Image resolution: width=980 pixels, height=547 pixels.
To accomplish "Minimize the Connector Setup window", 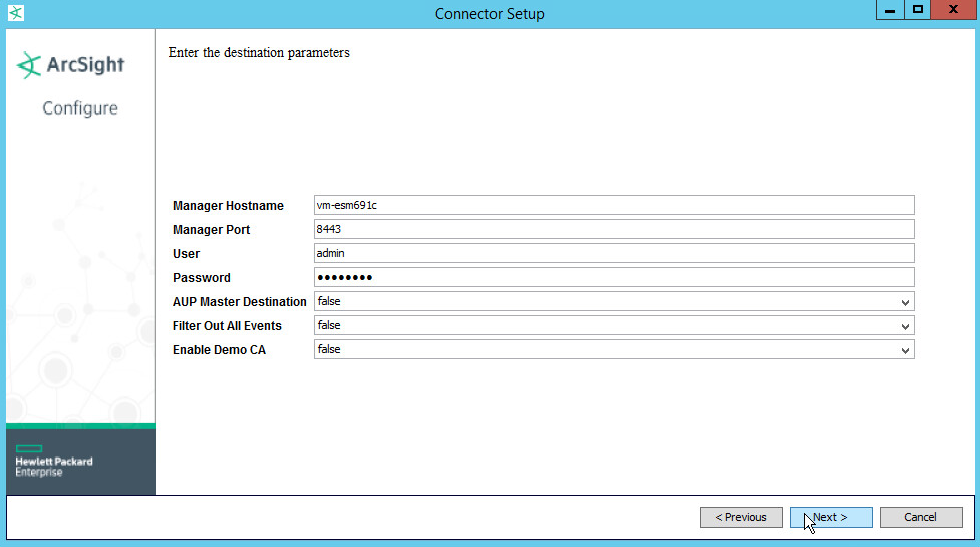I will pyautogui.click(x=890, y=9).
